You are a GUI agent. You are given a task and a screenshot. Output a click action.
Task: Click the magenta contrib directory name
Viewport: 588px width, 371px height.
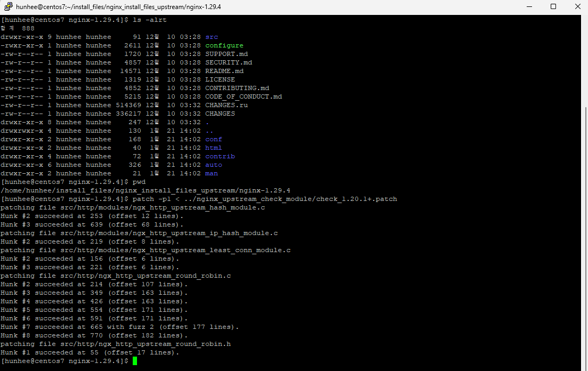[220, 156]
